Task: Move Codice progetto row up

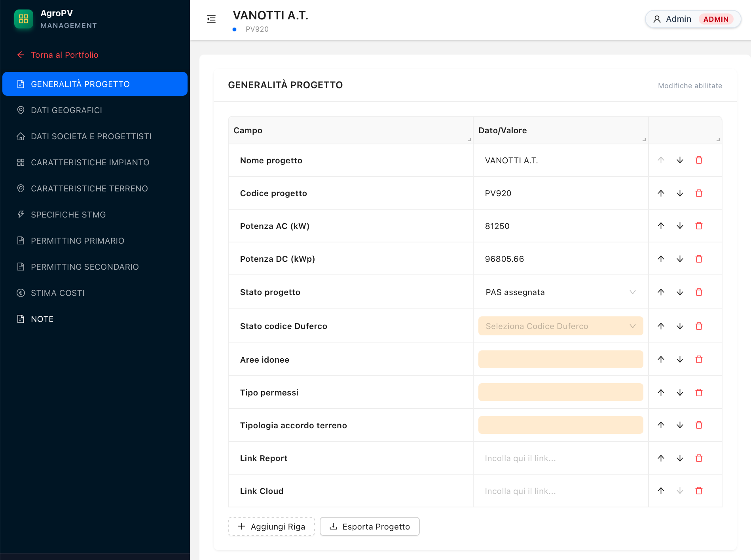Action: (661, 193)
